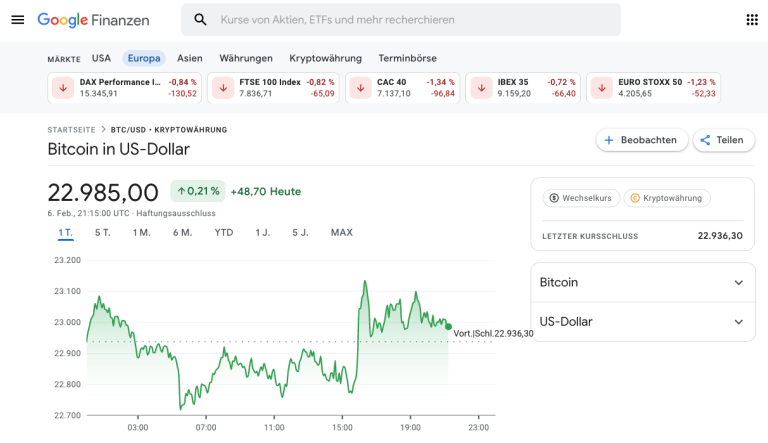Image resolution: width=768 pixels, height=443 pixels.
Task: Click the green up arrow percentage badge
Action: click(198, 191)
